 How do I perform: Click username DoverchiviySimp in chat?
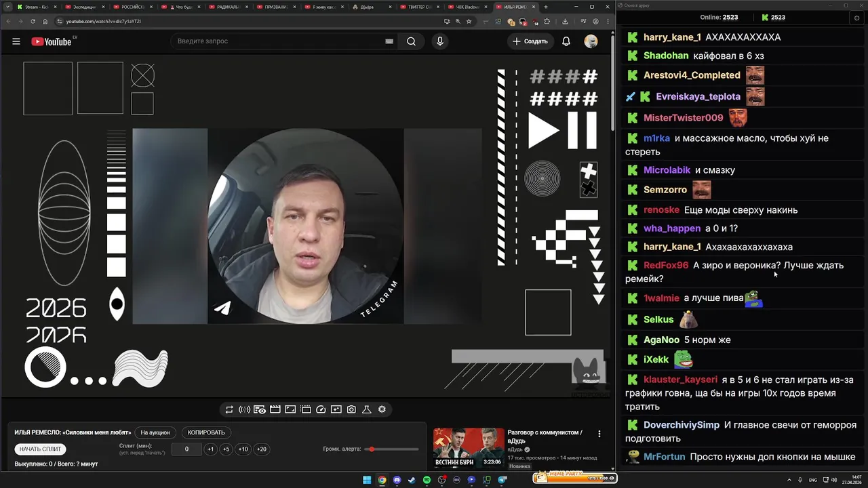[682, 425]
